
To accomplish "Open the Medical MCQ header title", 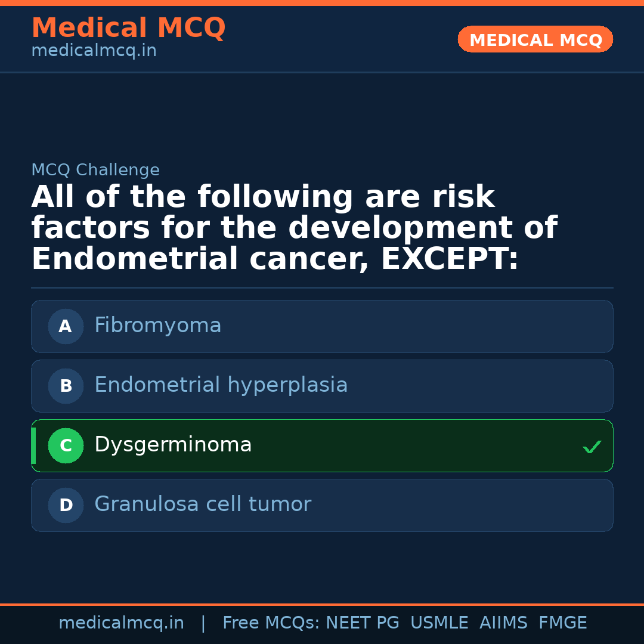I will (128, 27).
